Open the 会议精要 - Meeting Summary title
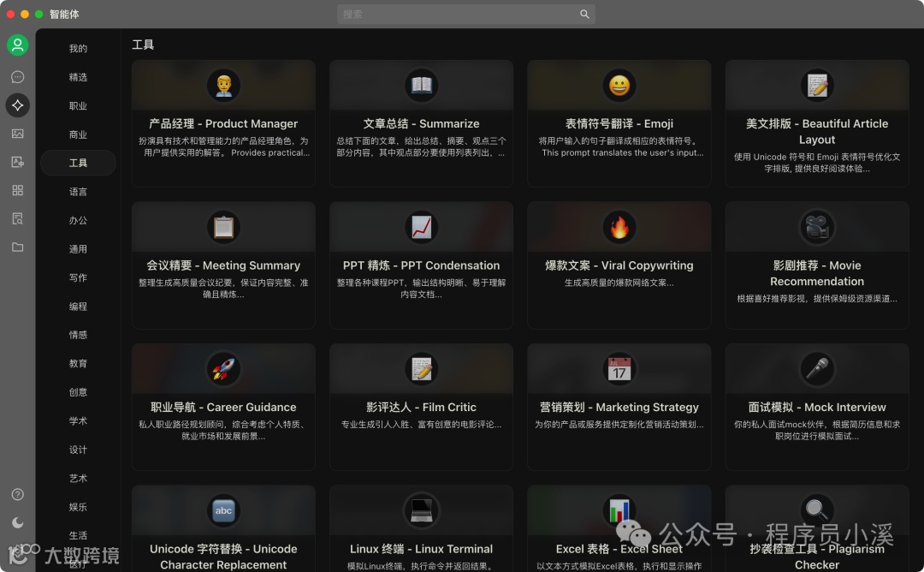 click(x=223, y=265)
